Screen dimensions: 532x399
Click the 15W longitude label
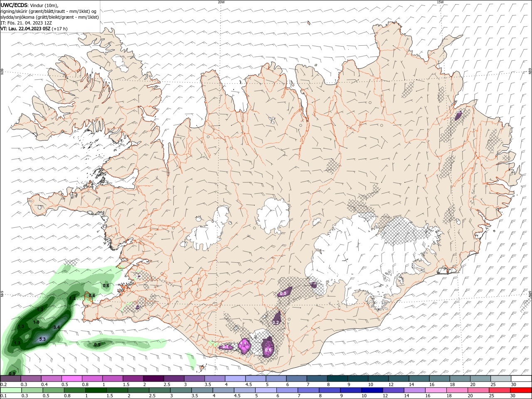click(440, 2)
